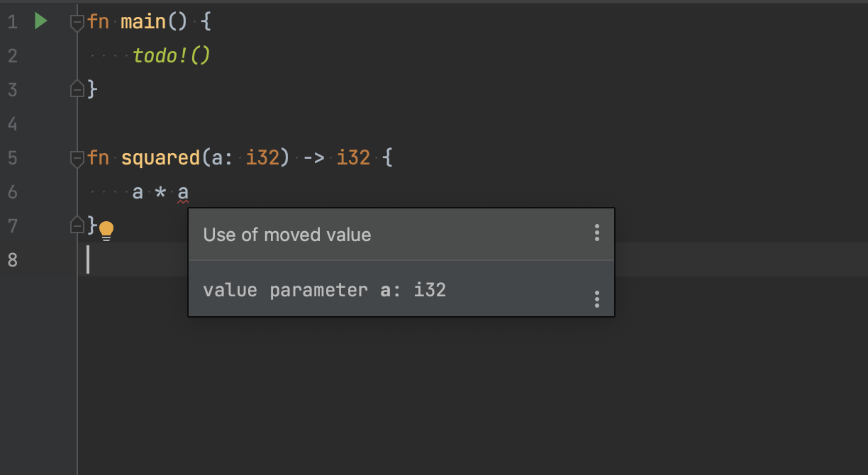This screenshot has width=868, height=475.
Task: Select the "Use of moved value" error message
Action: 286,234
